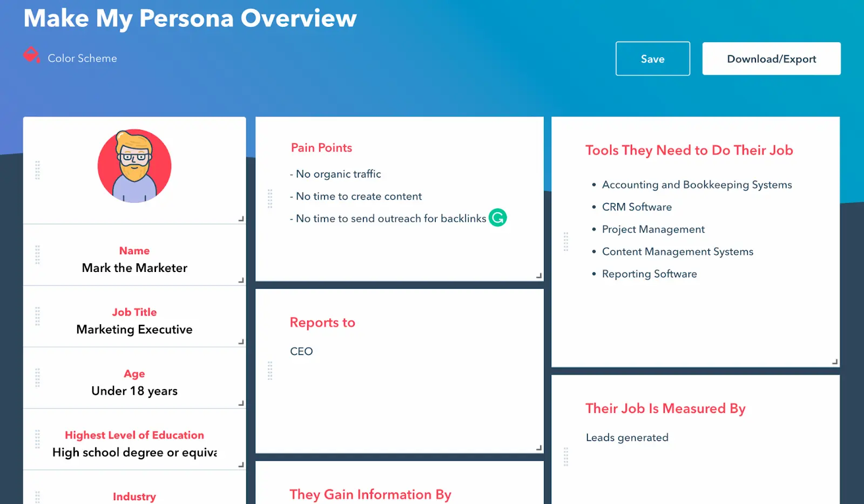Click '- No organic traffic' line
The width and height of the screenshot is (864, 504).
coord(335,174)
